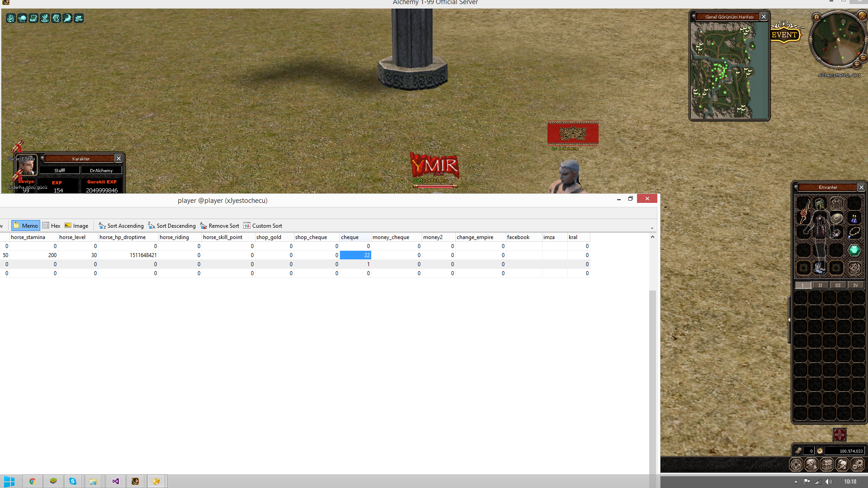
Task: Show hidden system tray icons
Action: 796,482
